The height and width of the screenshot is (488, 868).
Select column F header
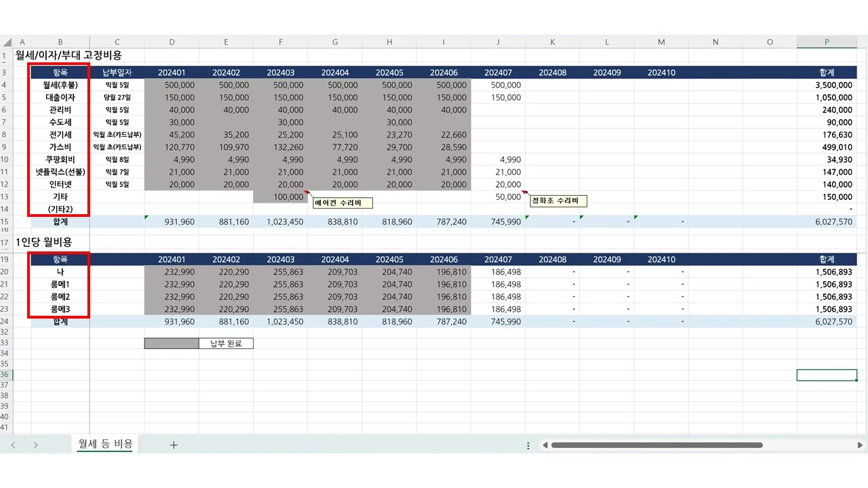(x=280, y=42)
